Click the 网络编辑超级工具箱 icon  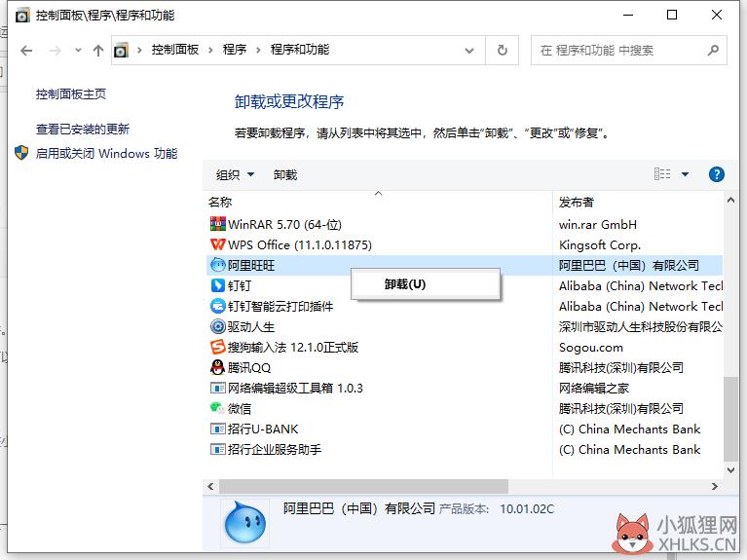pyautogui.click(x=218, y=388)
